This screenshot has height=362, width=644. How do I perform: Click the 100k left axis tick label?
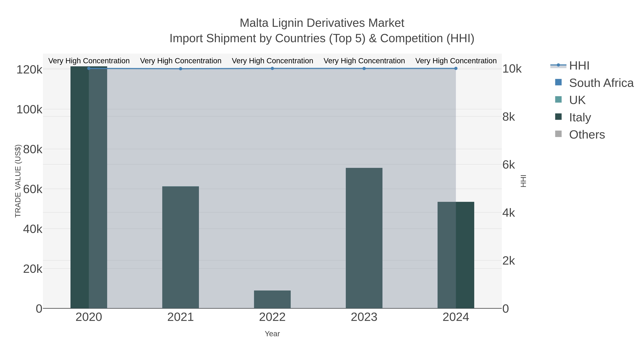[x=29, y=109]
